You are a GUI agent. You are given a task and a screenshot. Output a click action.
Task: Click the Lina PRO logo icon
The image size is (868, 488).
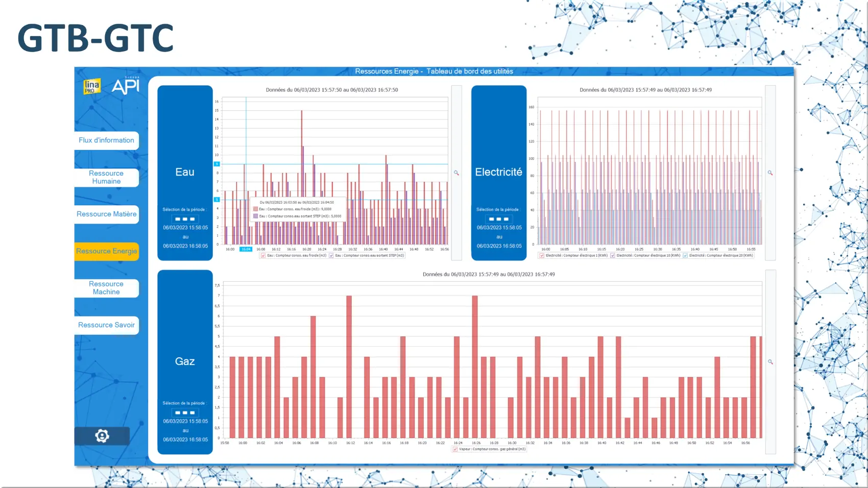click(92, 86)
